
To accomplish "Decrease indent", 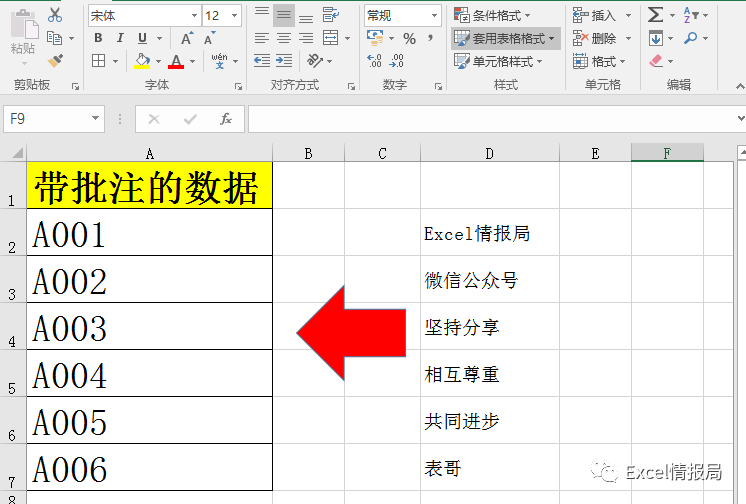I will (262, 60).
